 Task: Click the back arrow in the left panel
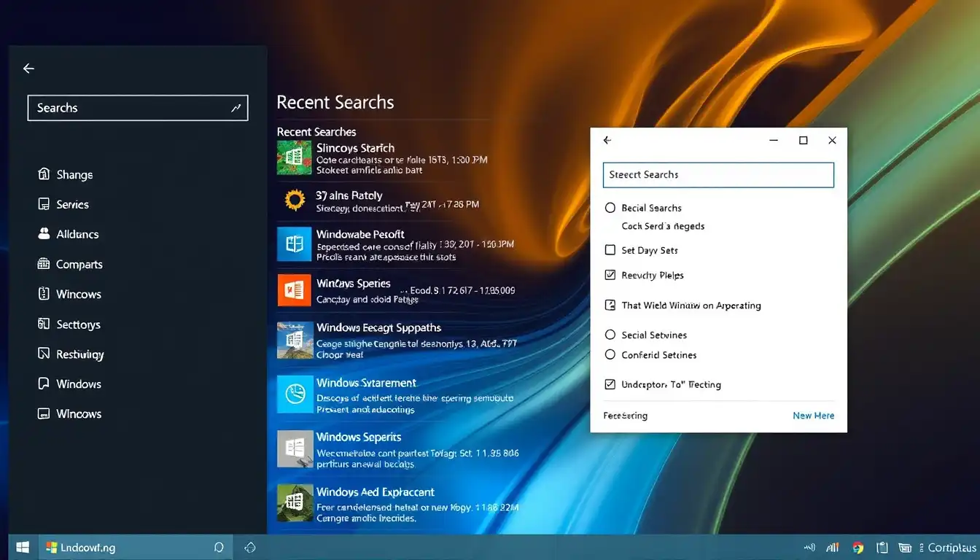click(28, 69)
